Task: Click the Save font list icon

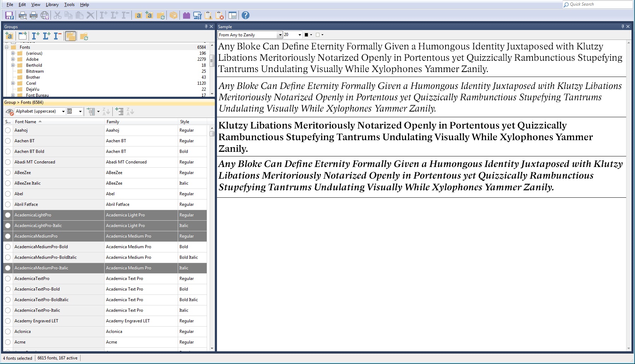Action: click(9, 15)
